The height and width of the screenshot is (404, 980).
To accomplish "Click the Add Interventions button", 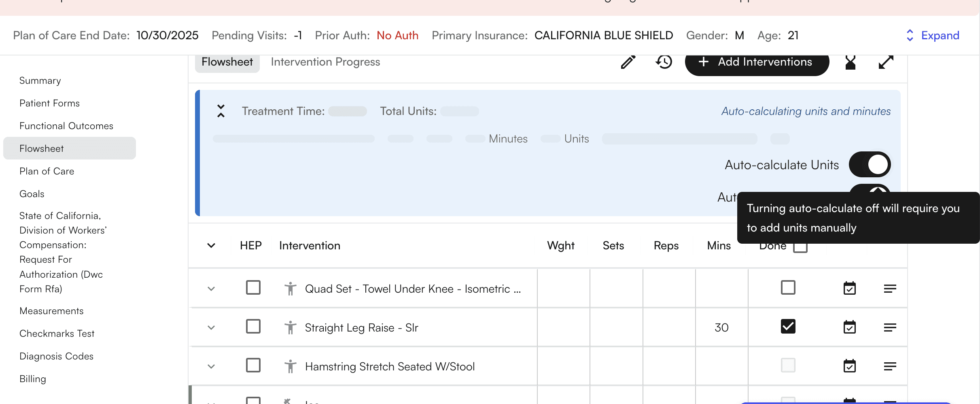I will click(757, 62).
